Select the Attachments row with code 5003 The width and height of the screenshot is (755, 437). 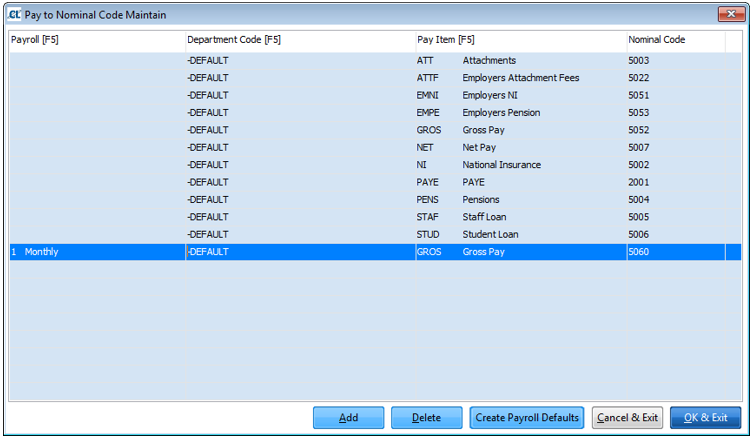[x=489, y=61]
